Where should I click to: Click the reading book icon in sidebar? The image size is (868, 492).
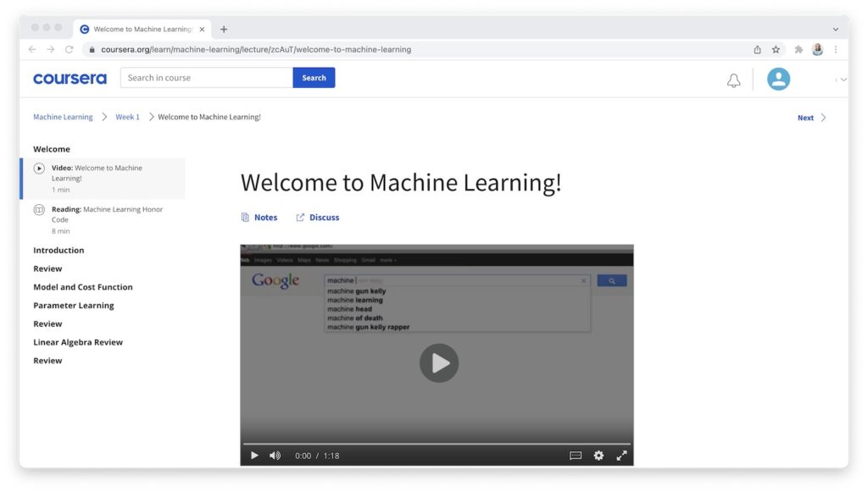click(x=39, y=209)
